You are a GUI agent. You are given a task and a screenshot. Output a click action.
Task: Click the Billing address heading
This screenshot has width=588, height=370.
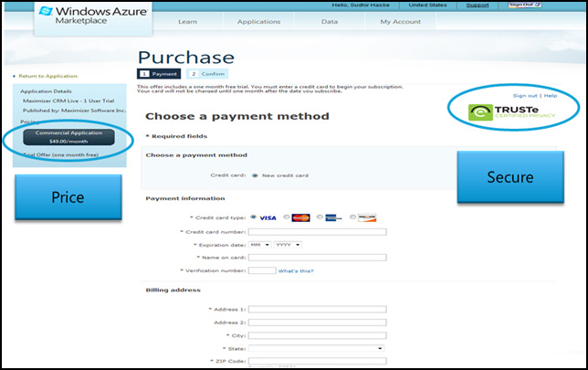click(173, 291)
